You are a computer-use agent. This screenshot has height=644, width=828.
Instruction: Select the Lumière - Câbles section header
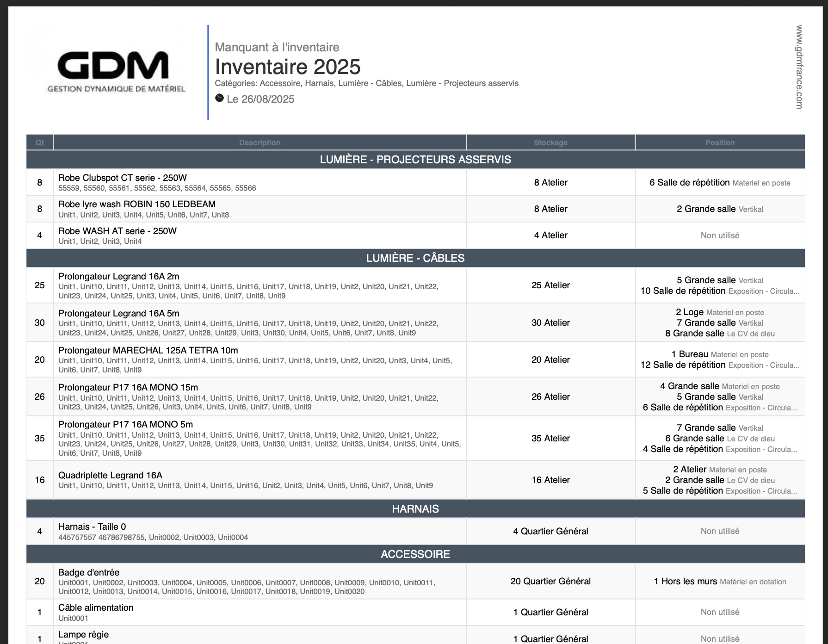pos(415,258)
